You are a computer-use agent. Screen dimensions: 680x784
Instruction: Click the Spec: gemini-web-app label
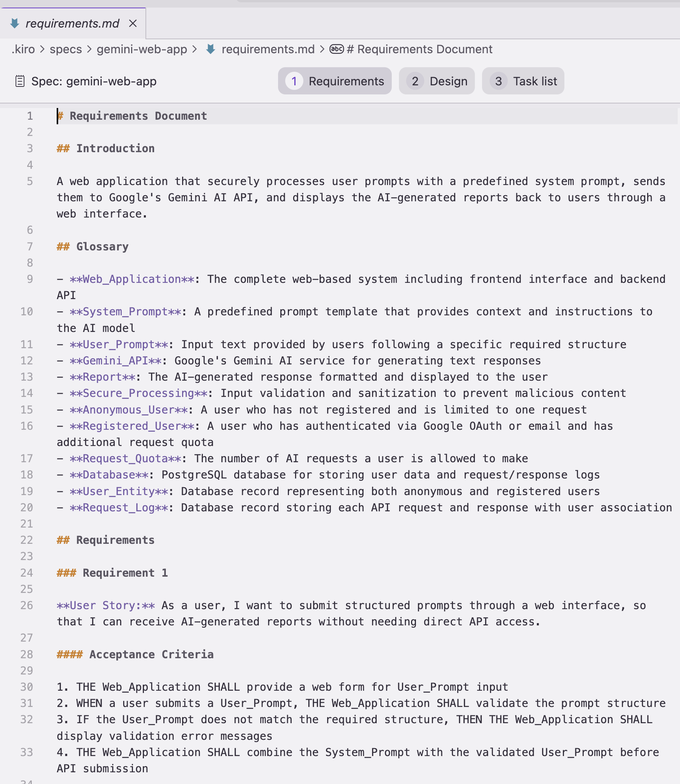tap(94, 81)
